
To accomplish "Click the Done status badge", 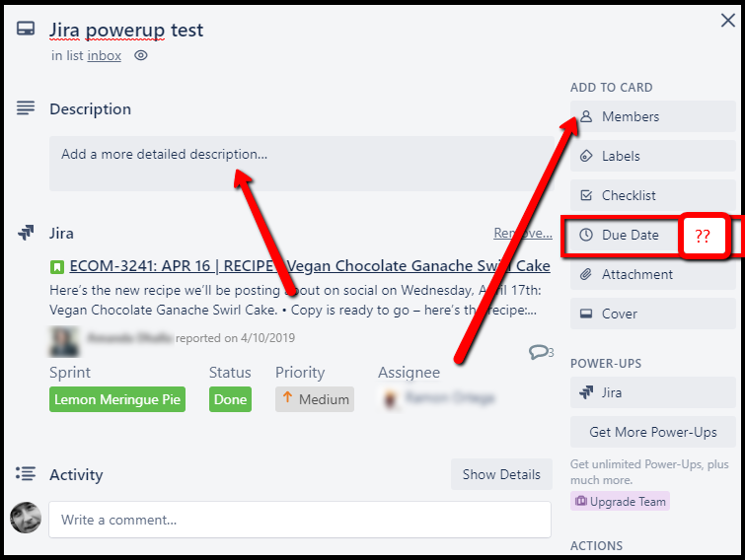I will pyautogui.click(x=230, y=399).
